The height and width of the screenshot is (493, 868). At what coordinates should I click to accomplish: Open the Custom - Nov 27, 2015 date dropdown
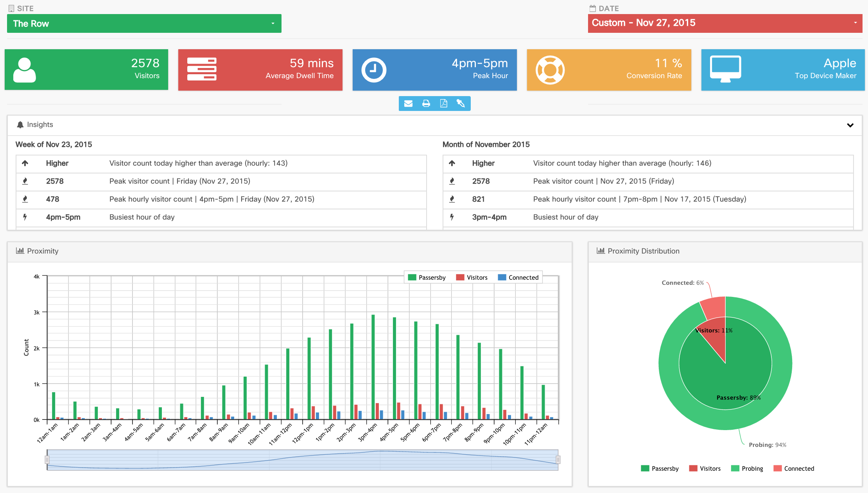click(725, 23)
